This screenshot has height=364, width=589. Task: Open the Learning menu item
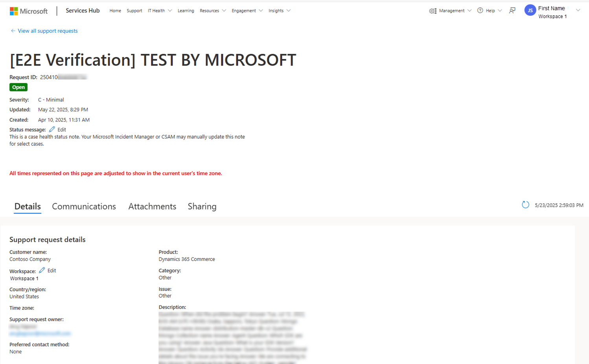tap(186, 11)
